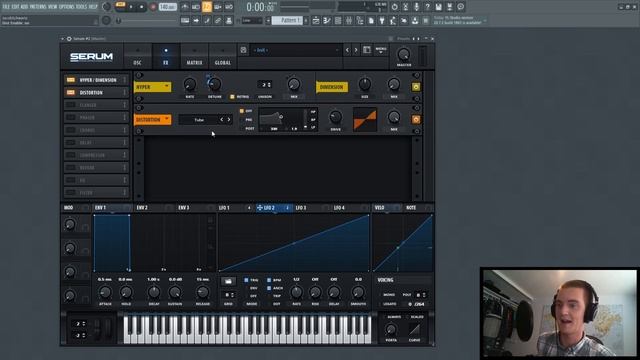Viewport: 640px width, 360px height.
Task: Open the FL Studio OPTIONS menu
Action: pos(67,7)
